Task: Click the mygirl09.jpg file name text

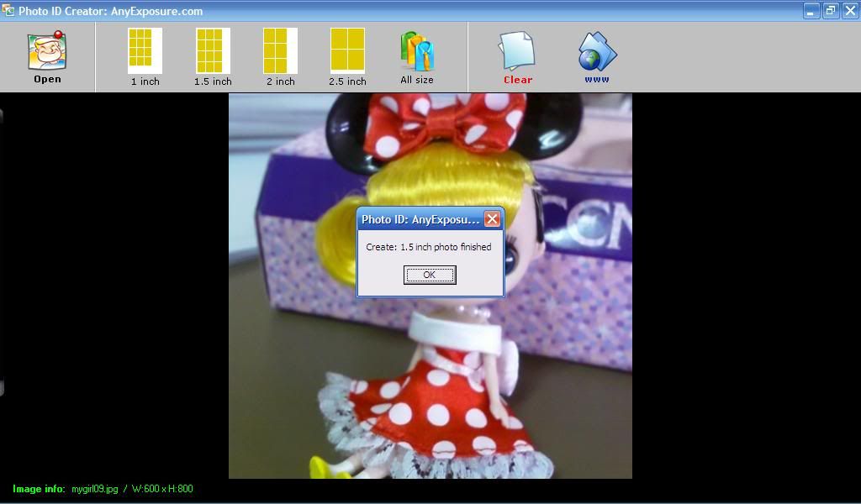Action: tap(94, 489)
